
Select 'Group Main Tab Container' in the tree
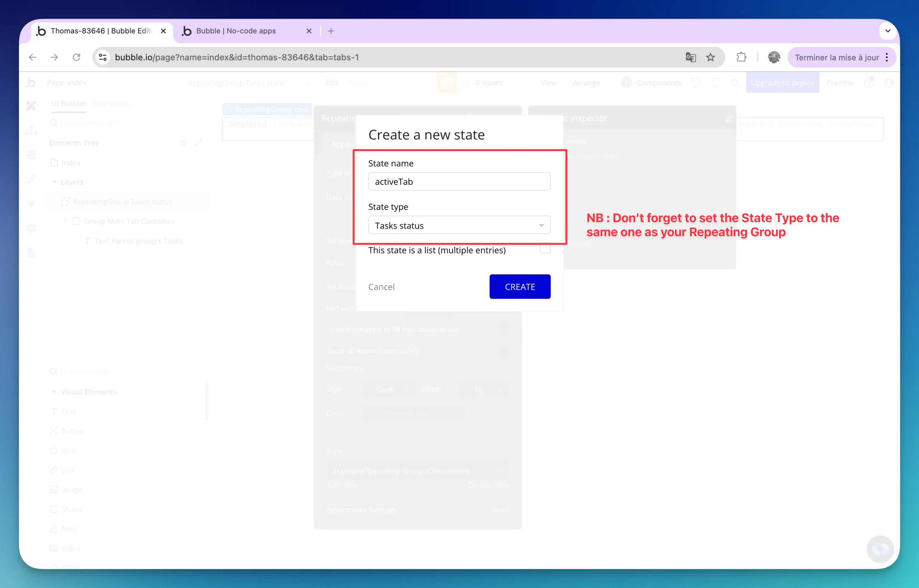[129, 221]
